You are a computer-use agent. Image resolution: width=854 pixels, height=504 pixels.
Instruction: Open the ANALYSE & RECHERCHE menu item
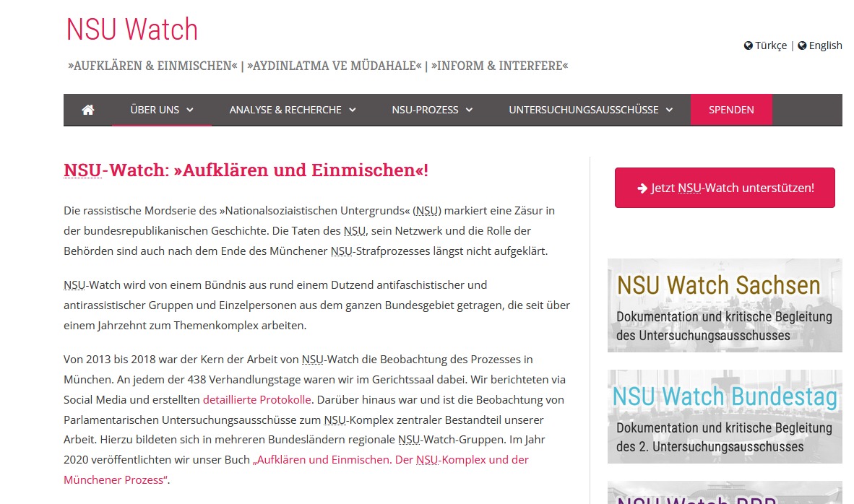click(293, 110)
